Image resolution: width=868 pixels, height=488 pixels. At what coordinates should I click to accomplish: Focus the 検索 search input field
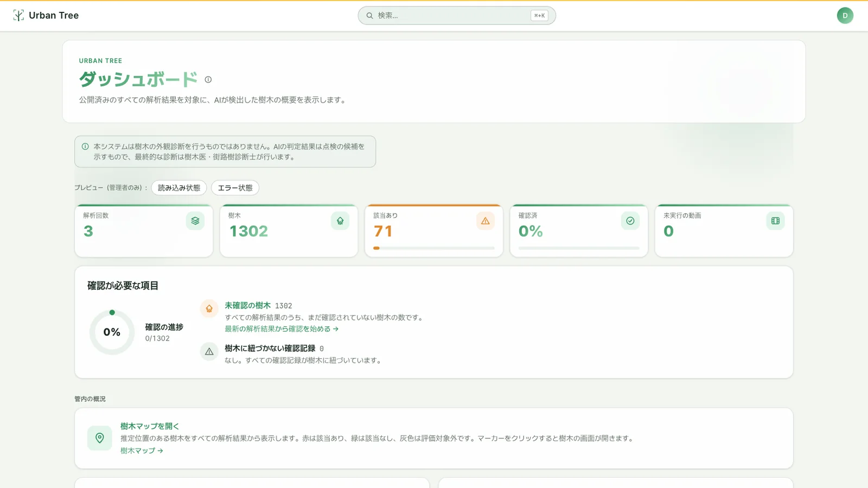[457, 16]
